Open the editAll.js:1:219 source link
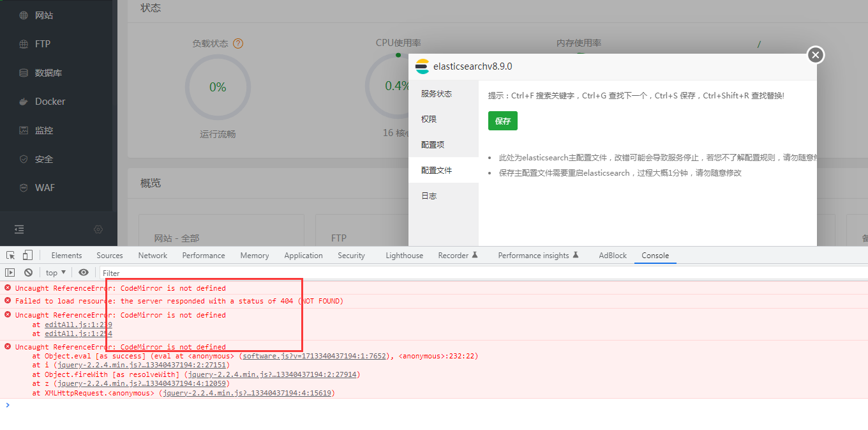This screenshot has width=868, height=430. coord(79,325)
